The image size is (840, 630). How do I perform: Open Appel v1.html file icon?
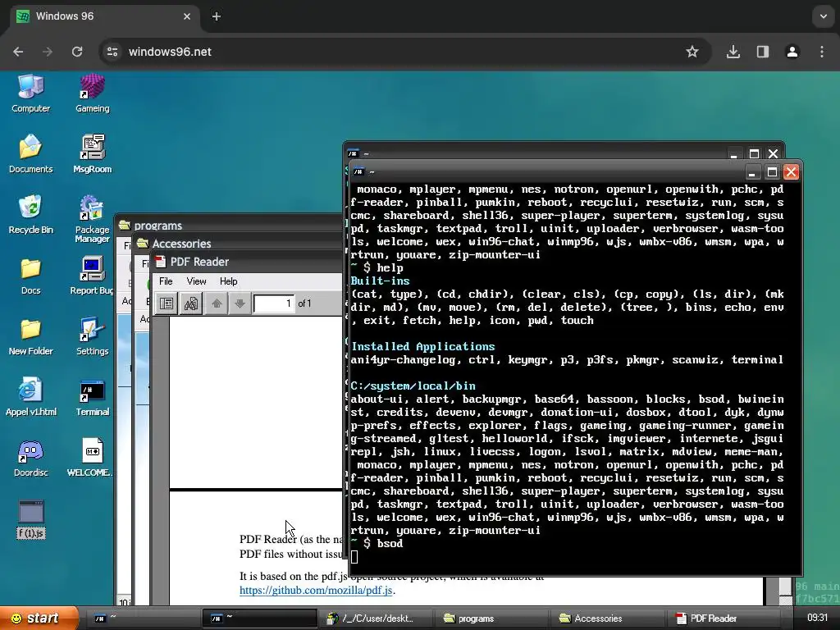[x=30, y=397]
